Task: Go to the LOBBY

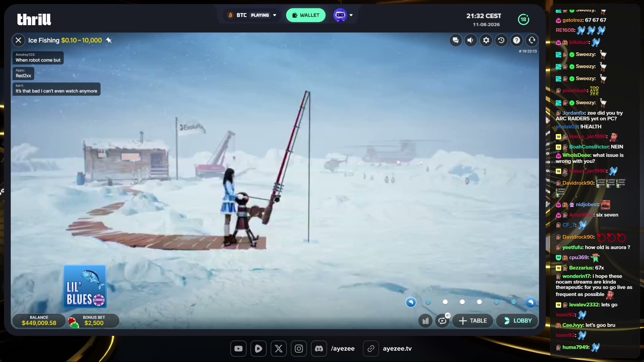Action: point(518,321)
